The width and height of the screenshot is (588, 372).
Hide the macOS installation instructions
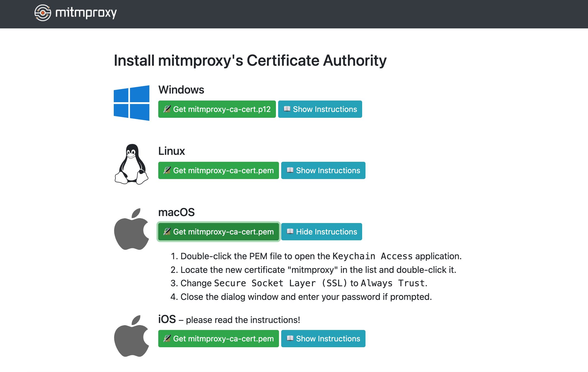(x=322, y=231)
